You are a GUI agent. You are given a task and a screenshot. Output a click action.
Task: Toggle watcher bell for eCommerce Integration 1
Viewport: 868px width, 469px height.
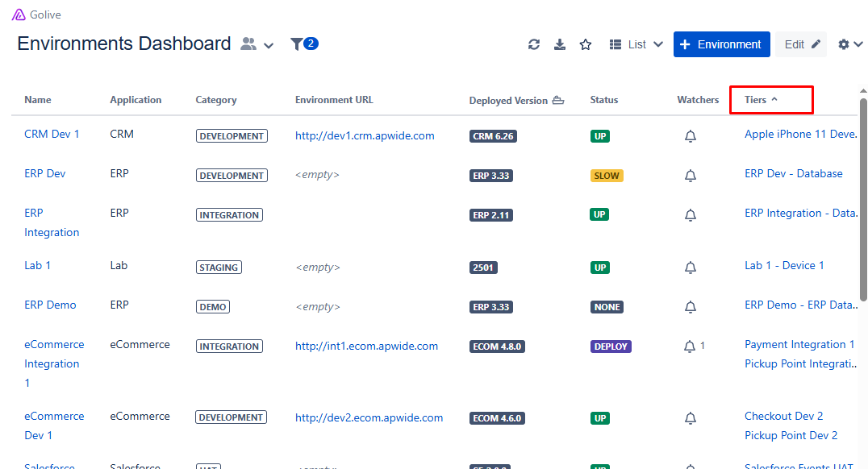[690, 347]
